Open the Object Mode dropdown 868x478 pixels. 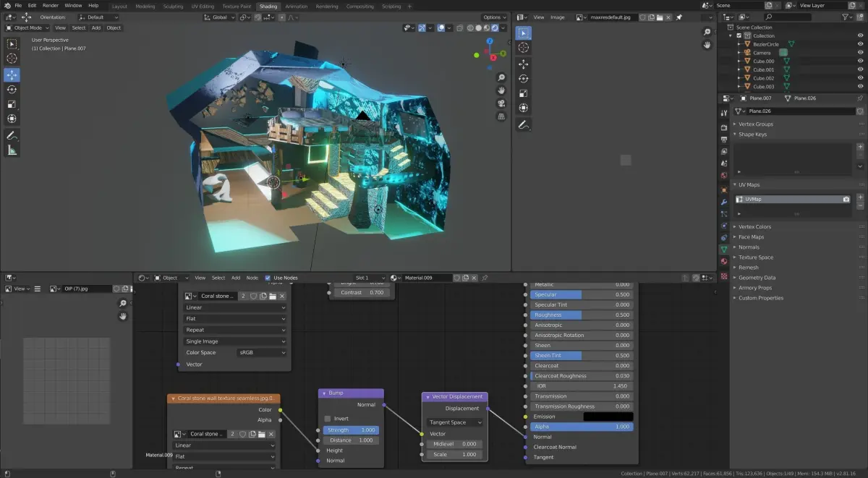click(28, 27)
